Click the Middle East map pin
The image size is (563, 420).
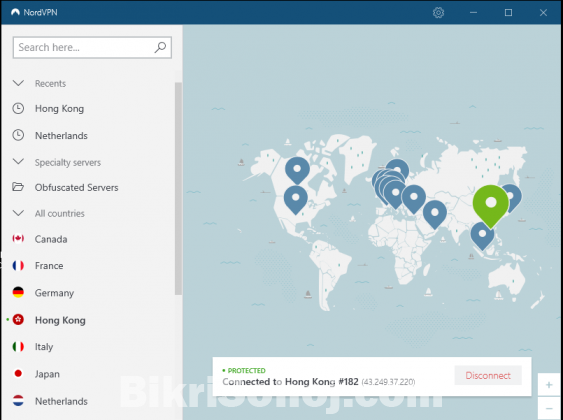(435, 214)
